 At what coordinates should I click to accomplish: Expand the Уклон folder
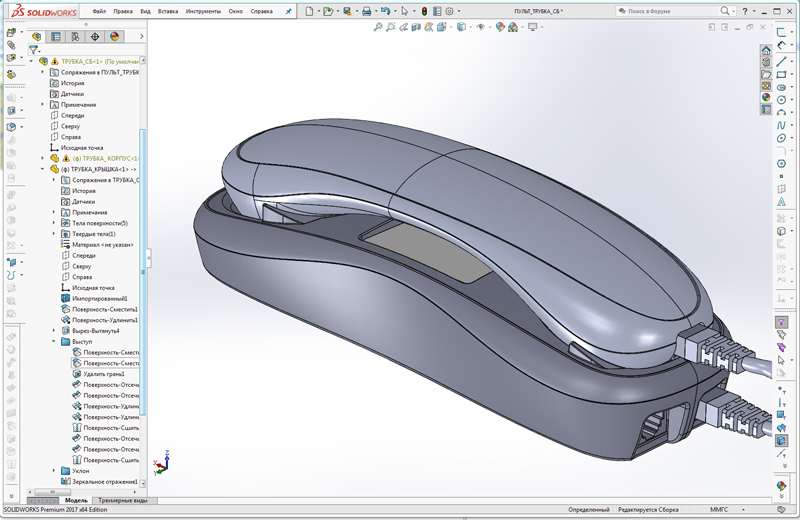pos(54,471)
